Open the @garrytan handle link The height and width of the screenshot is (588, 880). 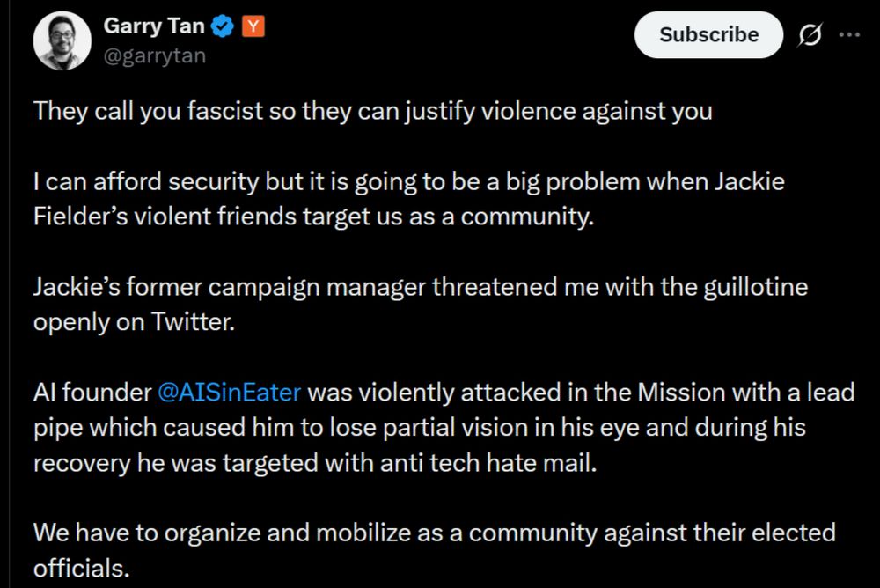click(154, 55)
